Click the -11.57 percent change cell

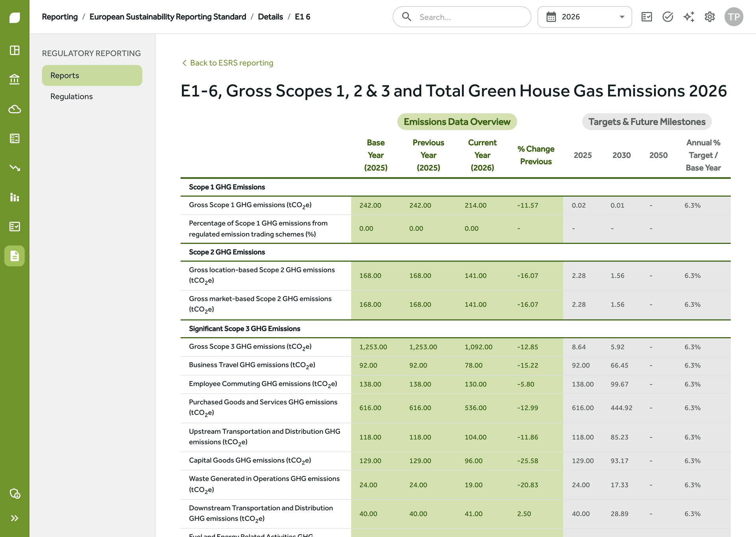click(x=528, y=205)
